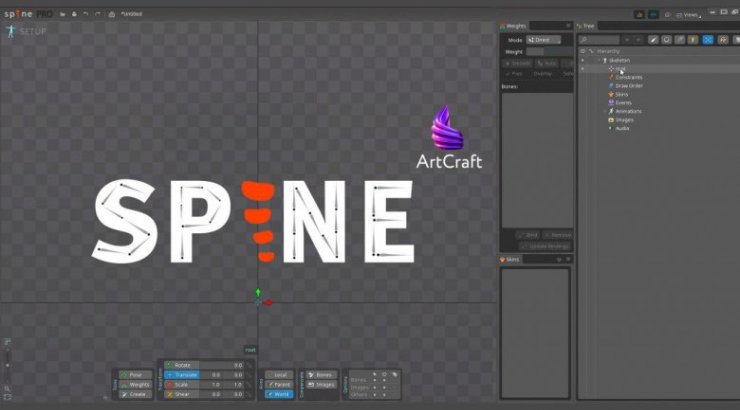Click the Bind button below bones list
Screen dimensions: 740x410
tap(527, 234)
